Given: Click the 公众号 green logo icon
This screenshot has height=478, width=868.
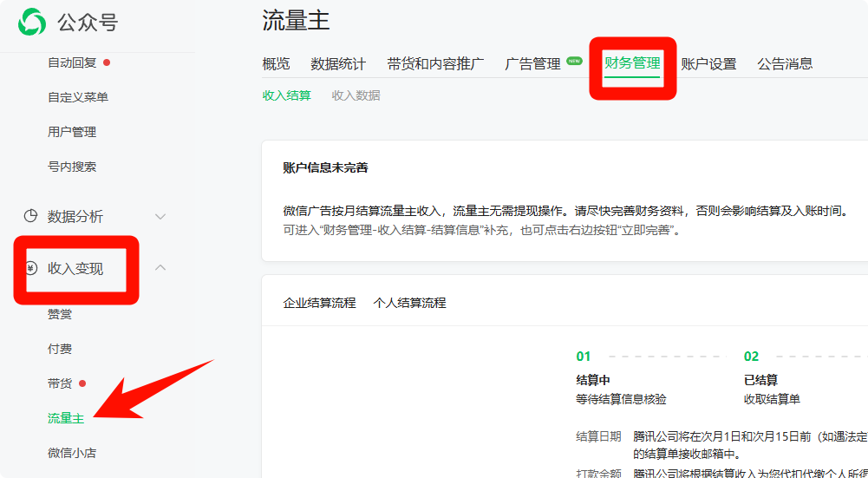Looking at the screenshot, I should [31, 23].
